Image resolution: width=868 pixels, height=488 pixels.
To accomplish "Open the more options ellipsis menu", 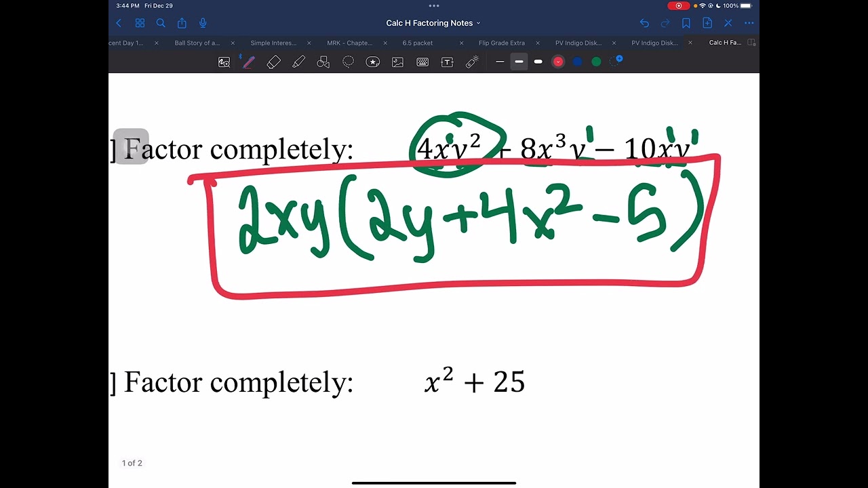I will coord(749,23).
